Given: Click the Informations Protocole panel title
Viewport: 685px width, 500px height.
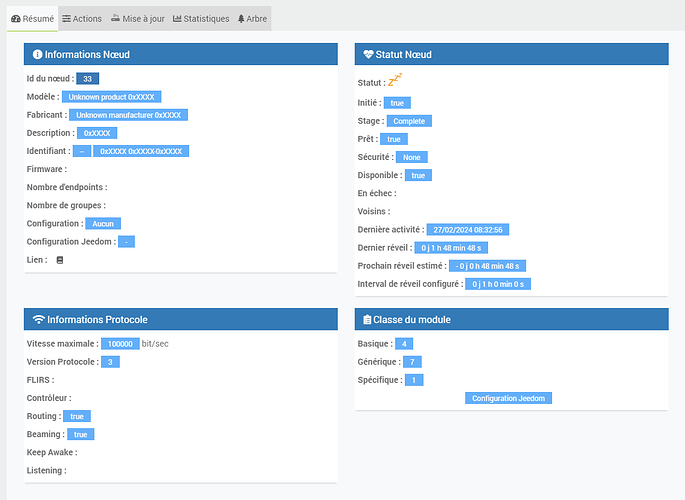Looking at the screenshot, I should pos(97,320).
